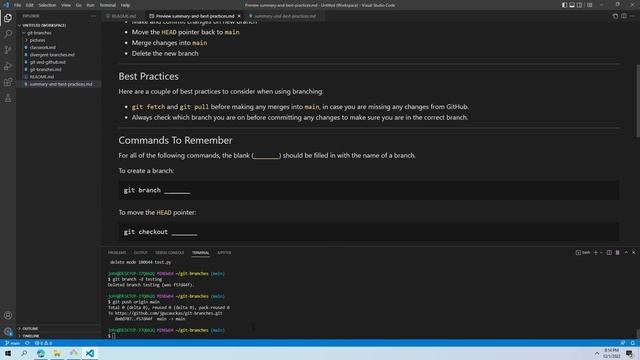This screenshot has width=640, height=360.
Task: Open editor More Actions ellipsis
Action: 632,16
